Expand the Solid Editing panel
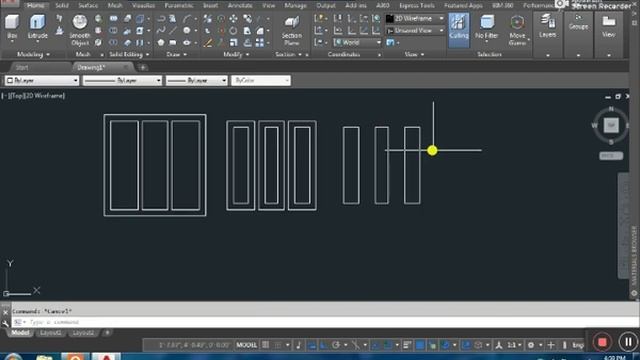The height and width of the screenshot is (360, 640). [x=129, y=54]
